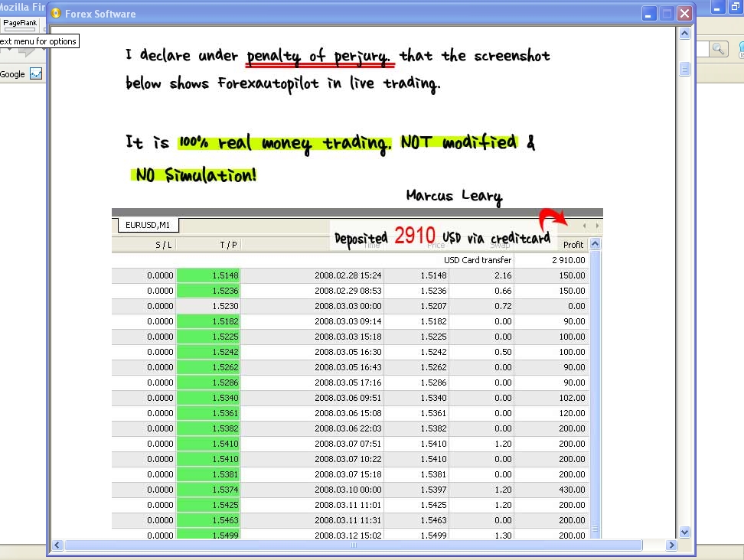Click date 2008.03.11 11:01
The image size is (744, 560).
pyautogui.click(x=348, y=505)
